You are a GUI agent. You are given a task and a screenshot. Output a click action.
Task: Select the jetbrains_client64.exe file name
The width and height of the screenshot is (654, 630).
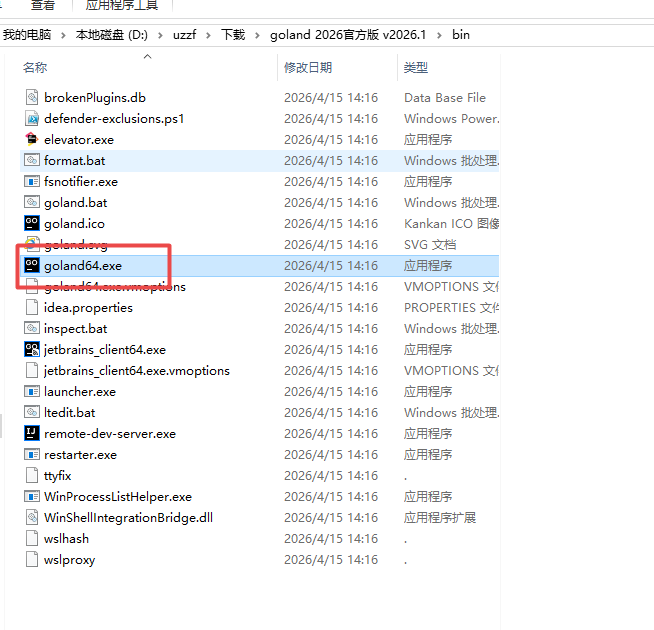coord(105,350)
